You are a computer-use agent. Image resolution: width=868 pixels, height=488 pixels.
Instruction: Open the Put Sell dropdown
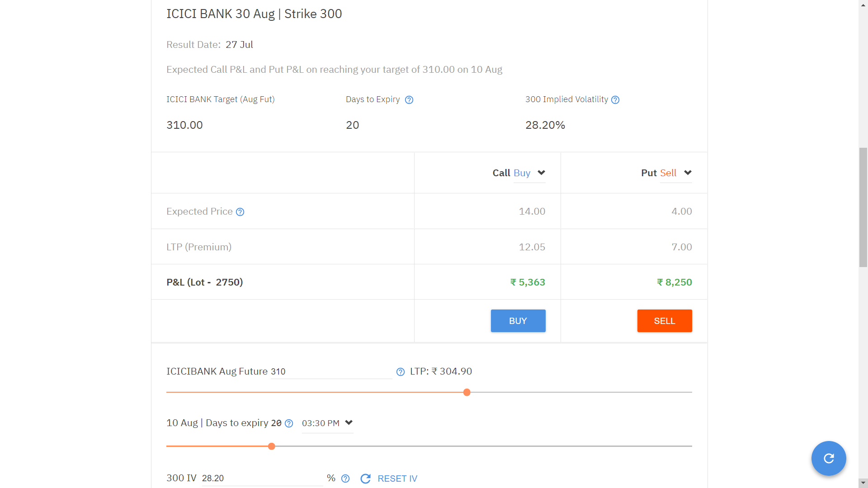point(676,173)
